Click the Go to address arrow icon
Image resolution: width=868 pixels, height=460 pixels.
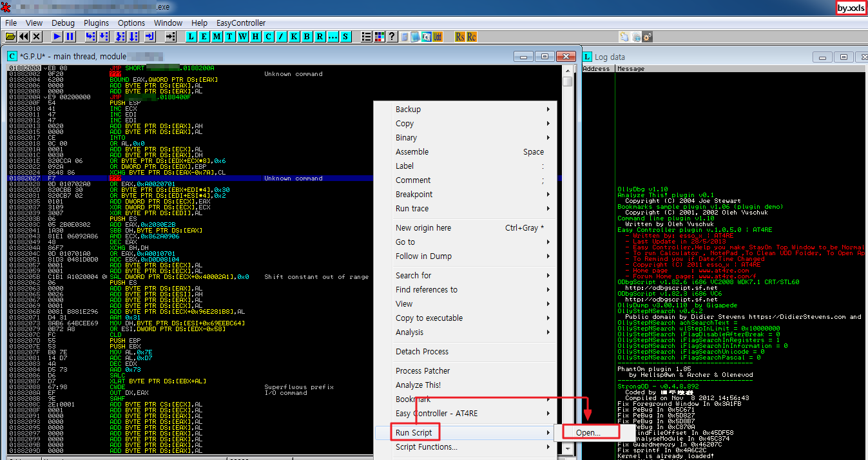tap(170, 37)
